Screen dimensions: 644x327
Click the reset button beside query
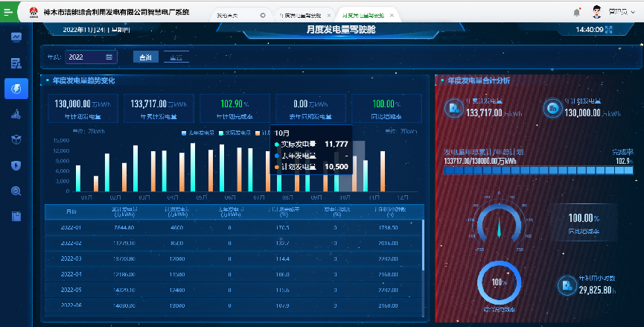point(176,57)
